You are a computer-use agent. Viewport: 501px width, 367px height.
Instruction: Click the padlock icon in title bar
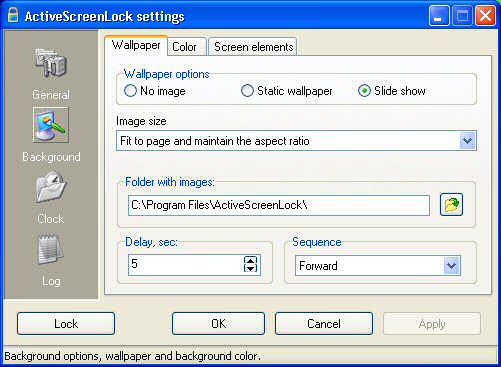(13, 15)
